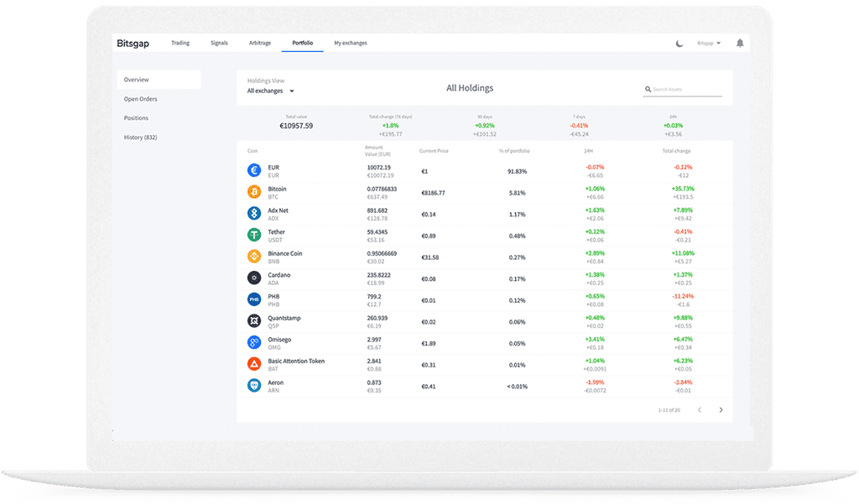Expand All exchanges holdings dropdown
This screenshot has width=859, height=504.
271,91
